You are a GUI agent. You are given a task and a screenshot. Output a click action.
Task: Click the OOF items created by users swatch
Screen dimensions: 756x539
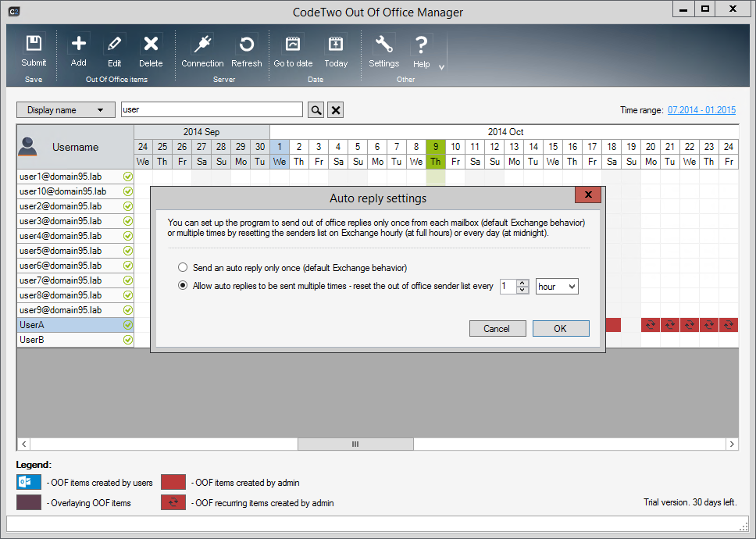point(29,482)
